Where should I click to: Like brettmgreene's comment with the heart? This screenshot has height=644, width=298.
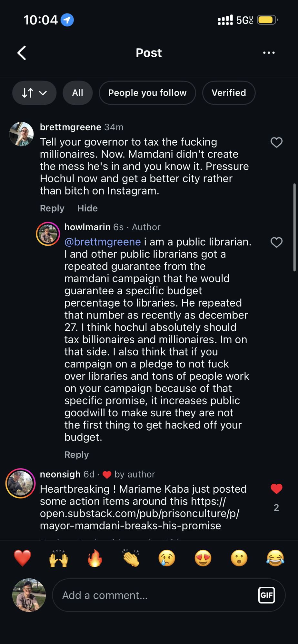[276, 142]
